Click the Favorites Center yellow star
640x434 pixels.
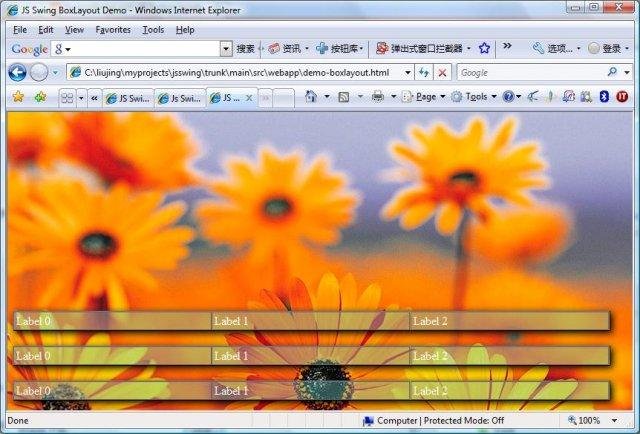tap(18, 97)
